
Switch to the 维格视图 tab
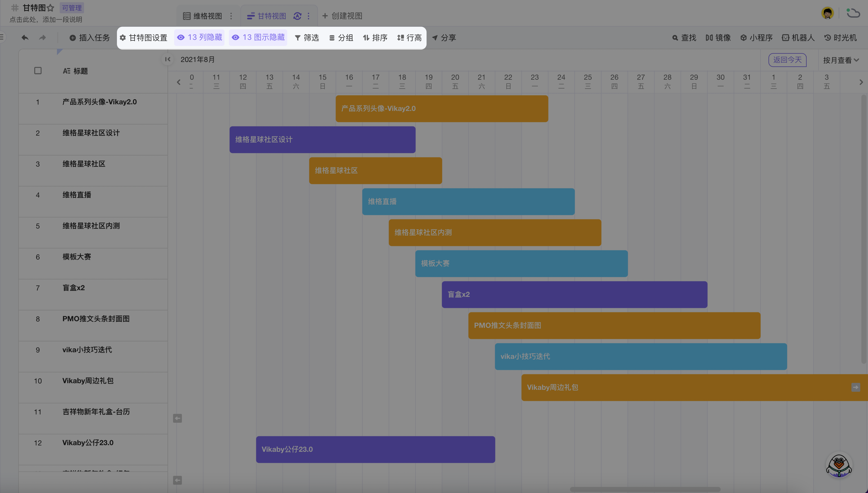point(203,16)
